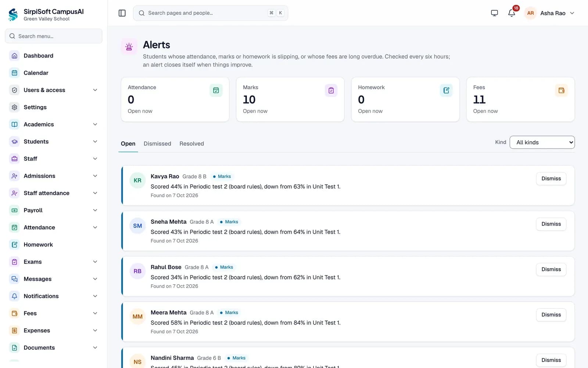Toggle the sidebar panel icon
Screen dimensions: 588x368
tap(122, 13)
